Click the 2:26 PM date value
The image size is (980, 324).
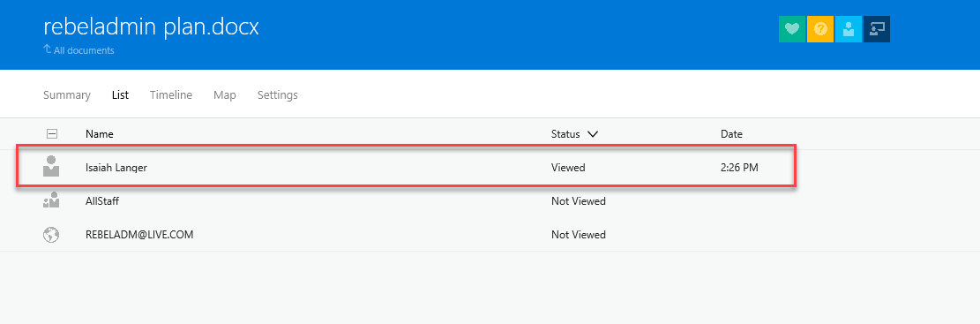click(x=739, y=168)
